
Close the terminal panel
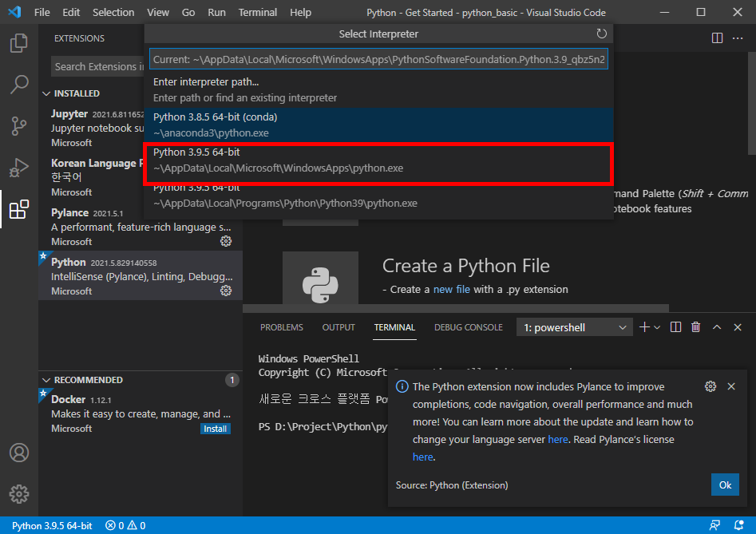(737, 327)
